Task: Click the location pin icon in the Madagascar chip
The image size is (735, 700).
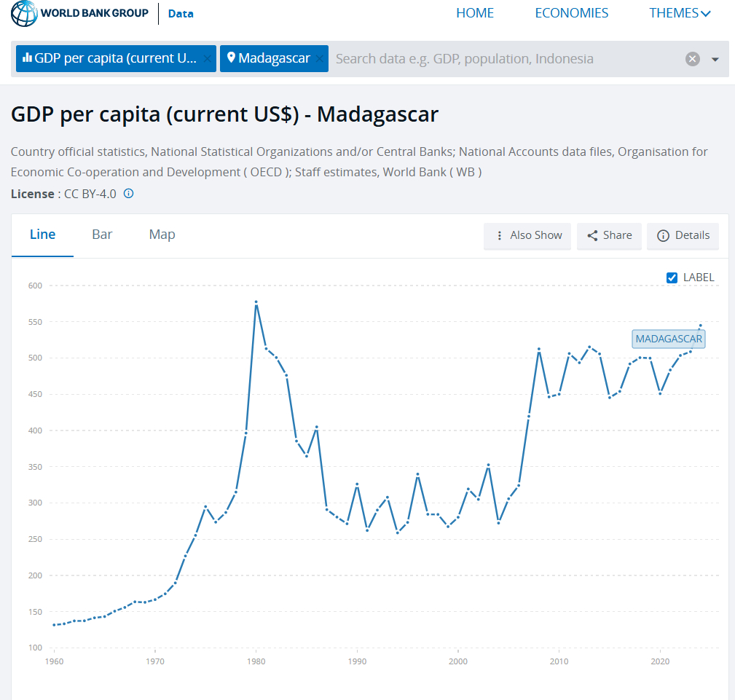Action: point(231,58)
